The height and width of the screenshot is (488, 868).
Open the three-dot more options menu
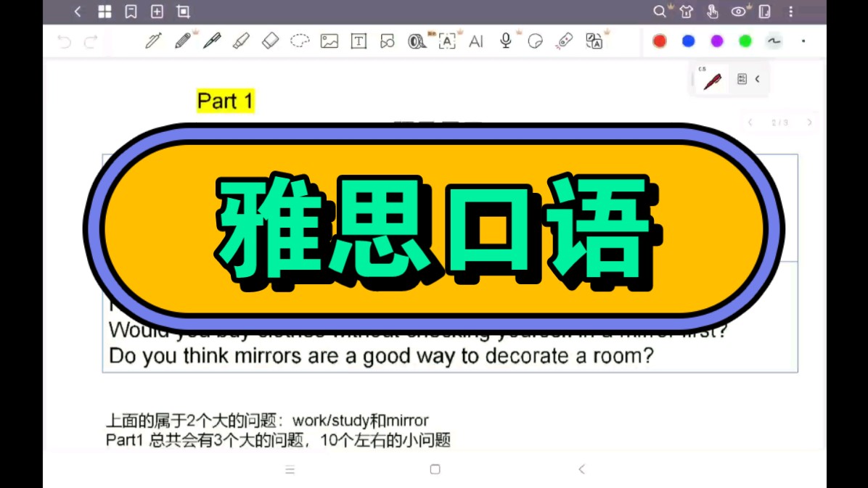coord(791,12)
